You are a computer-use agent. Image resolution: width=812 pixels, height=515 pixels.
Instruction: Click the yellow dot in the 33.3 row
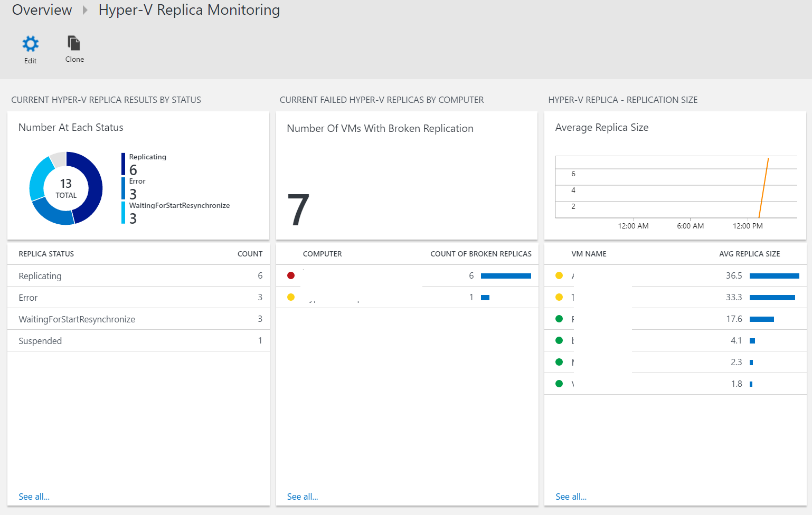coord(559,297)
